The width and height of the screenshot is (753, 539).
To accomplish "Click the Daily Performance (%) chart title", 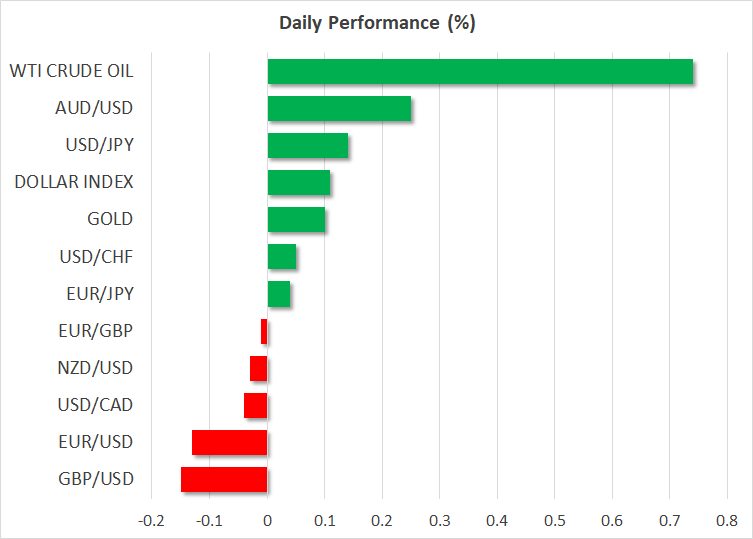I will [376, 23].
